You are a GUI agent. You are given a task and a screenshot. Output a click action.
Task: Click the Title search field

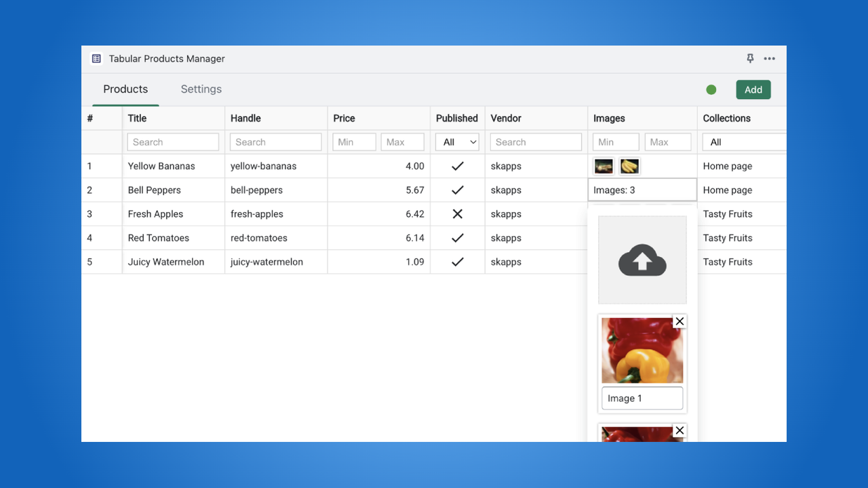pyautogui.click(x=172, y=142)
